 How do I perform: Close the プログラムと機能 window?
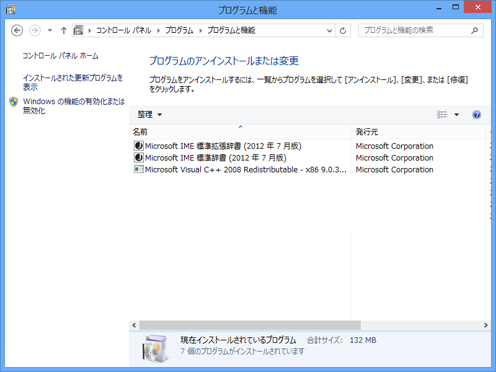477,7
